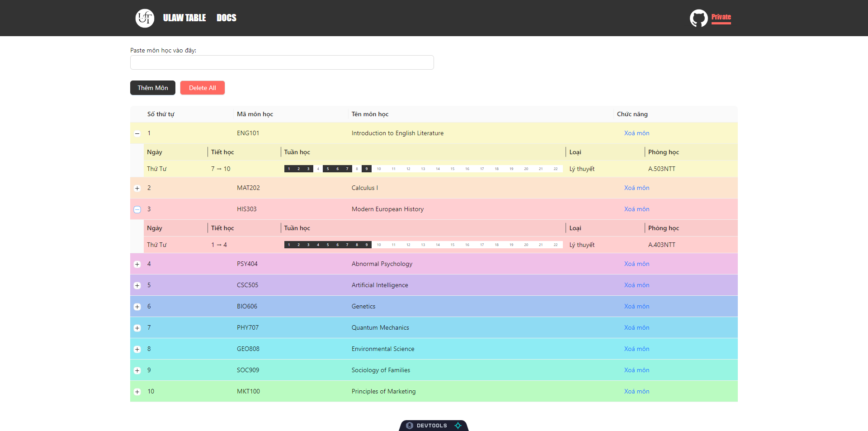Click the Modern European History course name

pos(387,209)
